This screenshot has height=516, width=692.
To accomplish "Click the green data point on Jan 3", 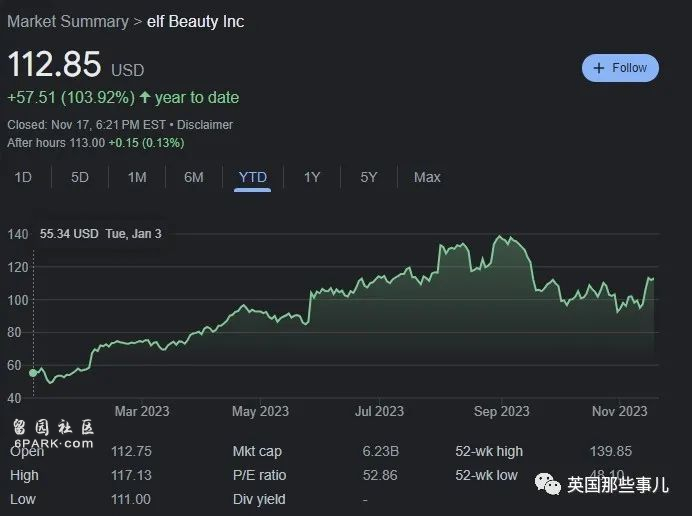I will click(x=33, y=373).
